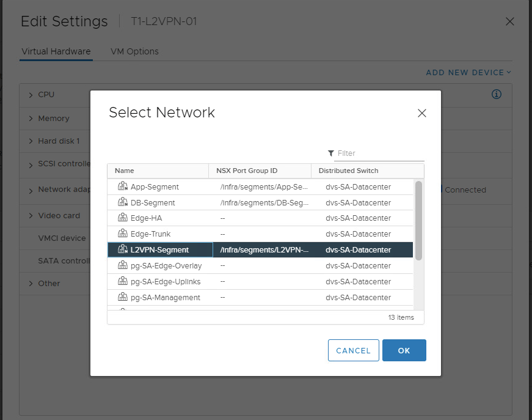Click the network list vertical scrollbar
Screen dimensions: 532x420
(418, 220)
